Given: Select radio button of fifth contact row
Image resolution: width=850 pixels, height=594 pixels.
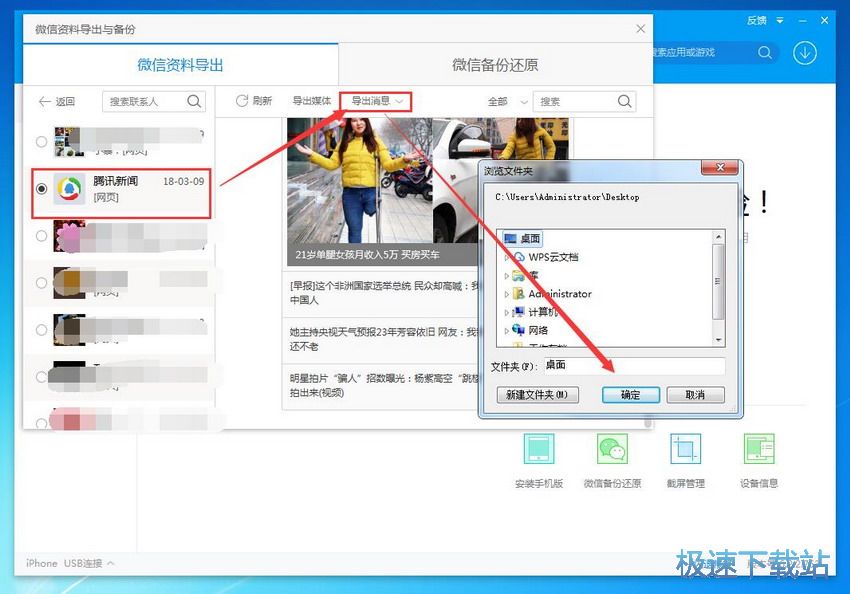Looking at the screenshot, I should (41, 330).
